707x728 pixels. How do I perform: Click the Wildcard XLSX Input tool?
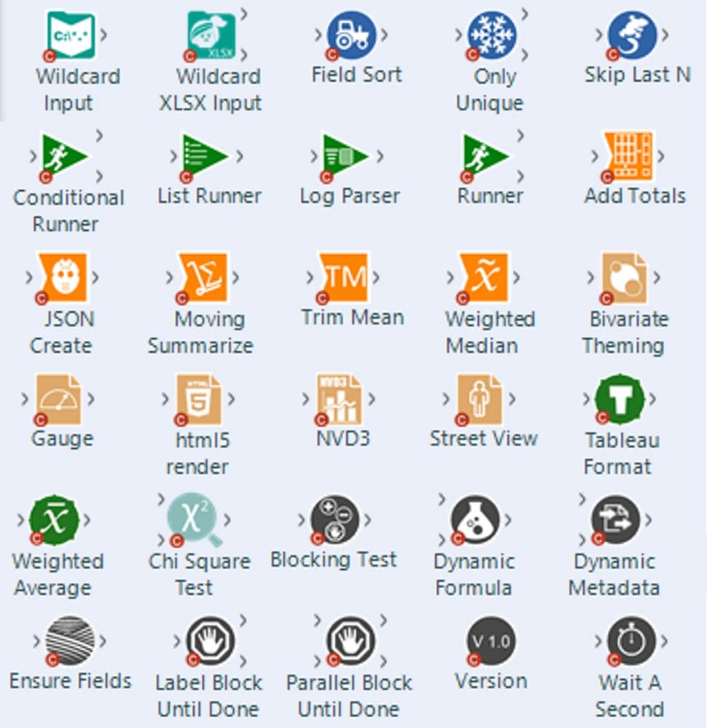(211, 34)
